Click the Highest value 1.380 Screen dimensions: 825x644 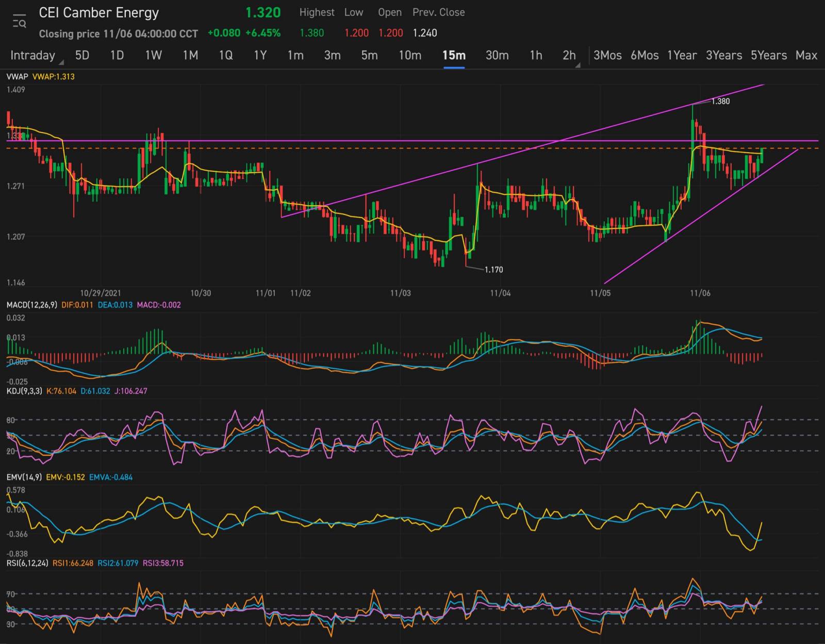pos(312,33)
